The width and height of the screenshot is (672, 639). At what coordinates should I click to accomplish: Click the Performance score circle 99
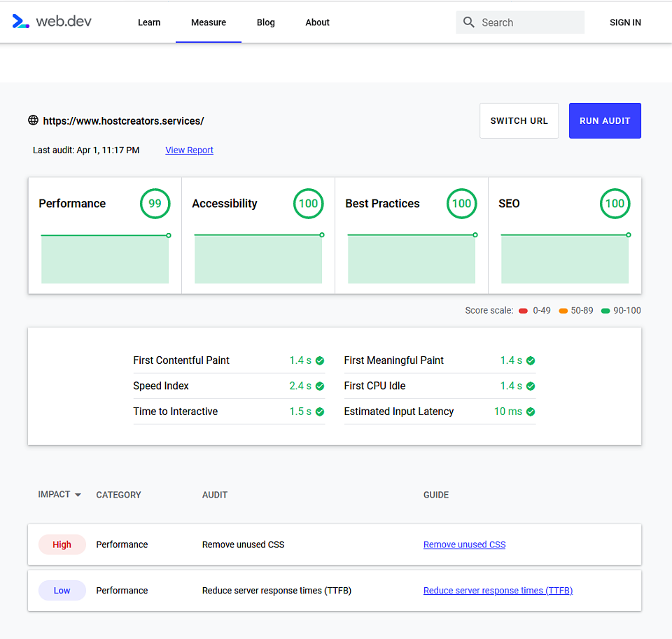coord(155,204)
